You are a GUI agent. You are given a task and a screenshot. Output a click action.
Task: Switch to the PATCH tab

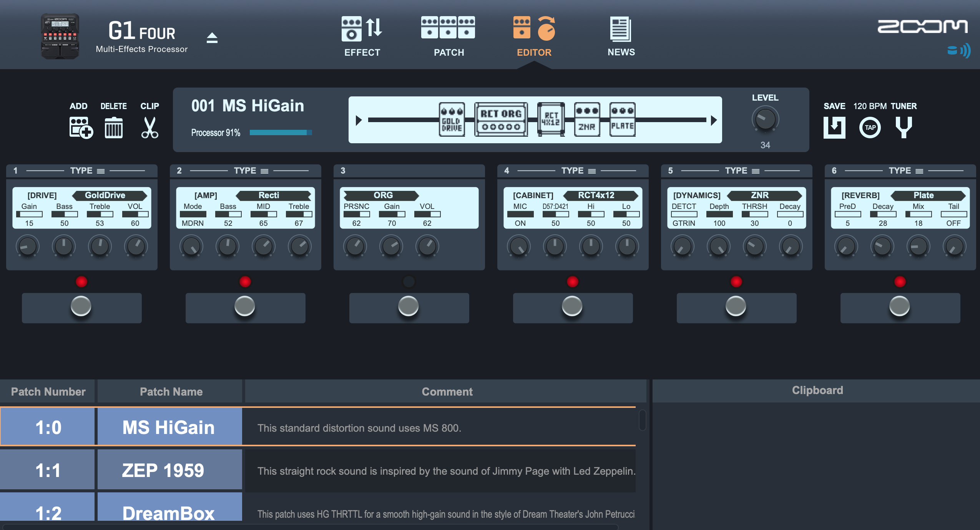pos(448,37)
